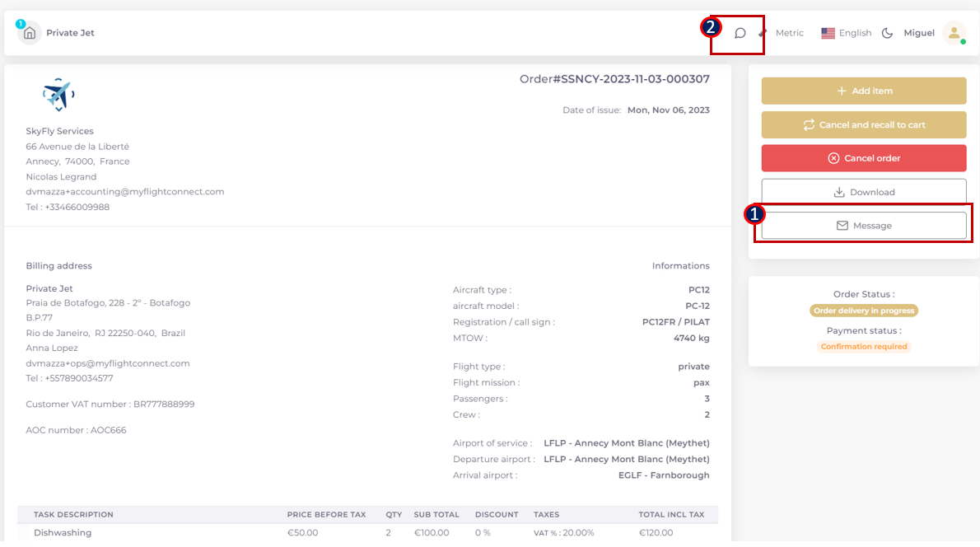Image resolution: width=980 pixels, height=547 pixels.
Task: Click the home icon in header
Action: [30, 34]
